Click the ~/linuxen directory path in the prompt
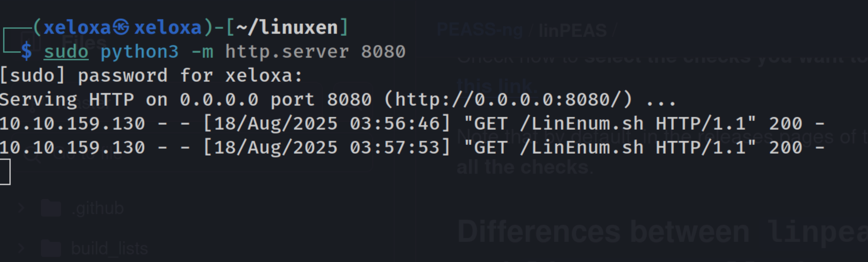 (x=287, y=27)
